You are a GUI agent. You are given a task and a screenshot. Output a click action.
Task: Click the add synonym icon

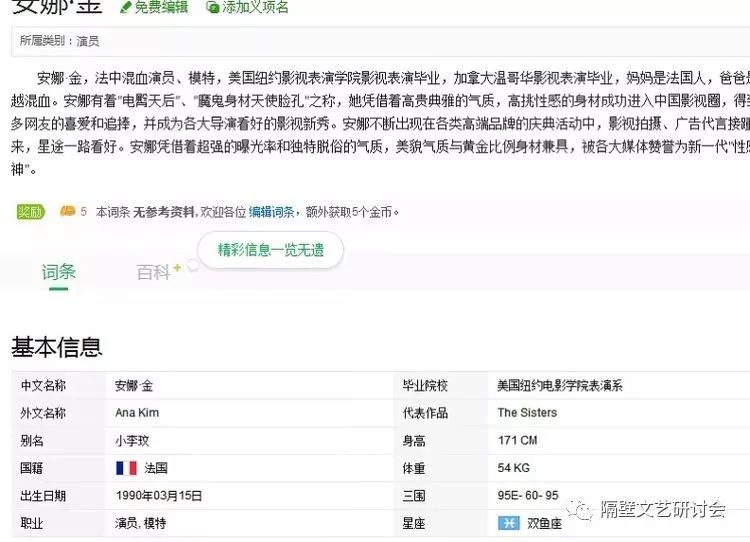(x=212, y=7)
